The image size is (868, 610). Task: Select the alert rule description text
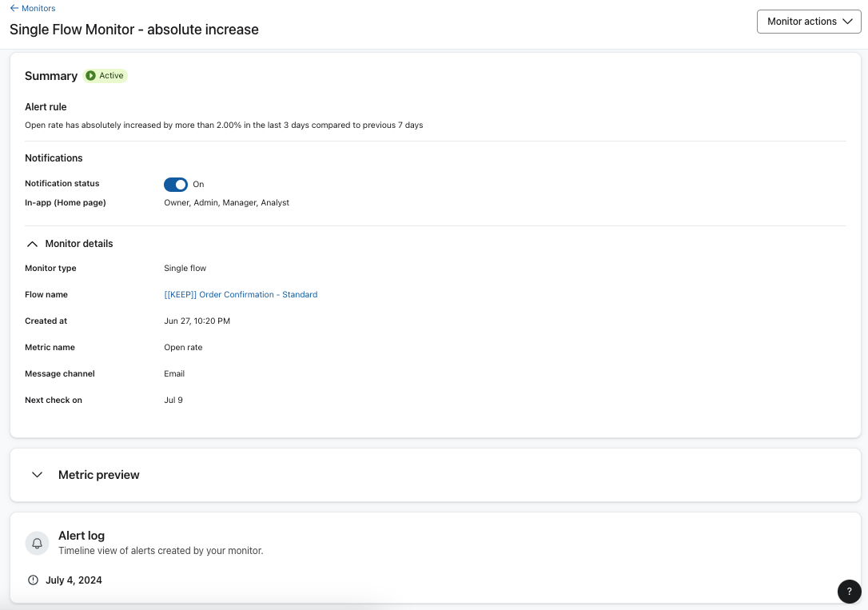224,125
